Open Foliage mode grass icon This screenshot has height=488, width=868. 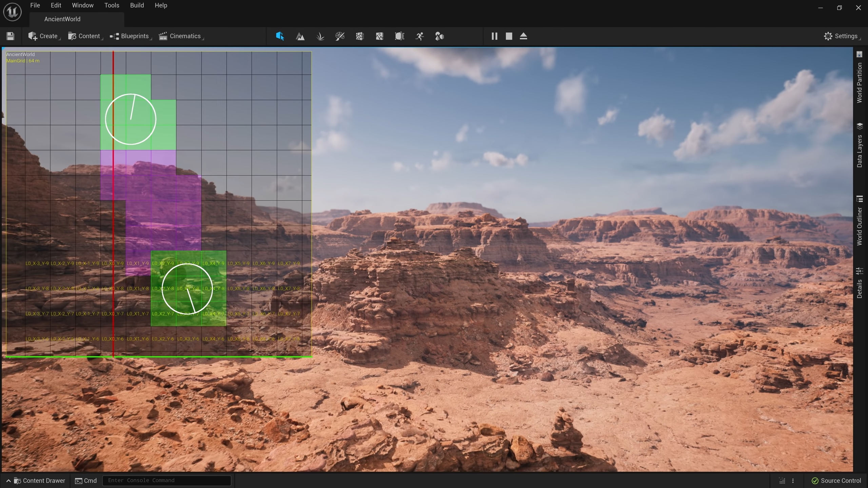click(320, 36)
